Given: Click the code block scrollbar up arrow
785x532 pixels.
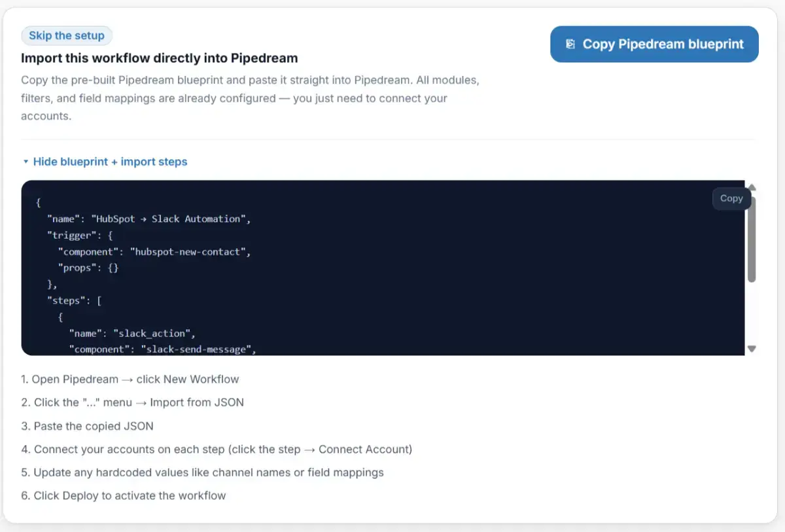Looking at the screenshot, I should [752, 187].
